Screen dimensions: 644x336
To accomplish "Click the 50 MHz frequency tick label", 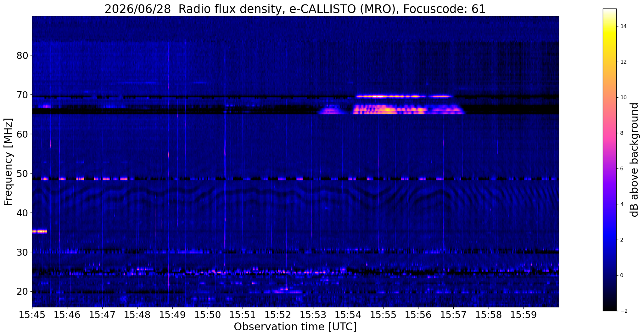I will click(22, 174).
